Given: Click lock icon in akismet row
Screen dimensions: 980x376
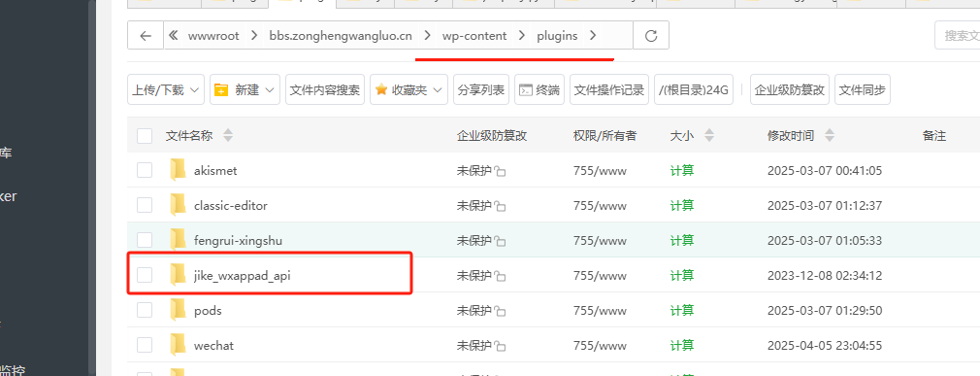Looking at the screenshot, I should tap(500, 171).
